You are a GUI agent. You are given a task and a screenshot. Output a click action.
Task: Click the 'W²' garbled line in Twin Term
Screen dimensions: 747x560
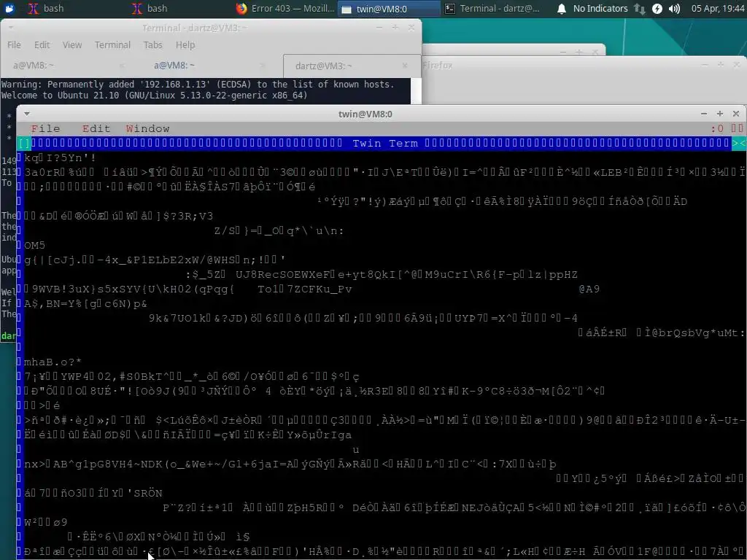(x=46, y=522)
